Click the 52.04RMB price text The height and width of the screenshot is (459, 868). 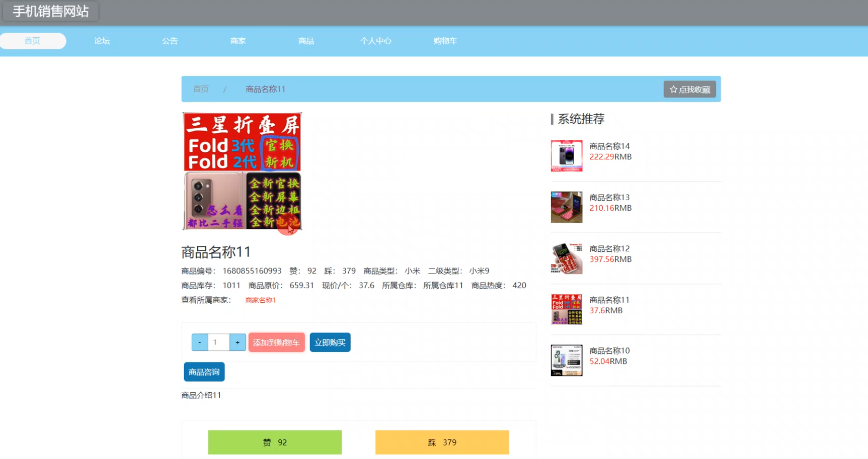608,361
